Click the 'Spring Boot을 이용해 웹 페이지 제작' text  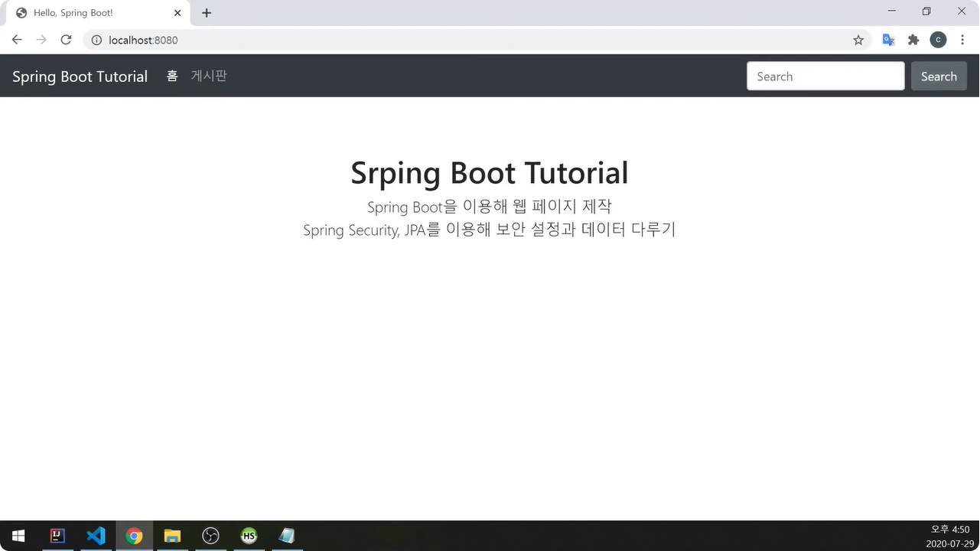pyautogui.click(x=490, y=207)
